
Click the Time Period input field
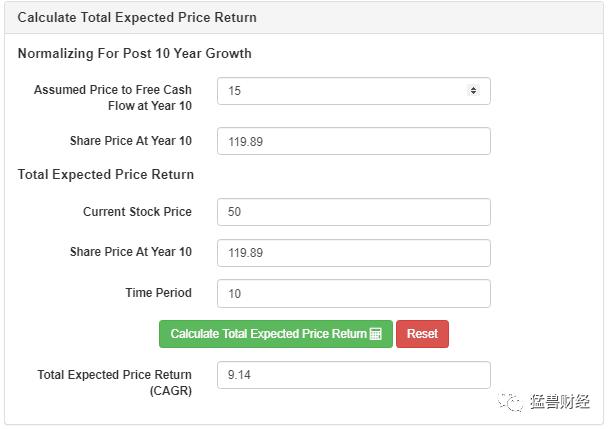[x=353, y=294]
